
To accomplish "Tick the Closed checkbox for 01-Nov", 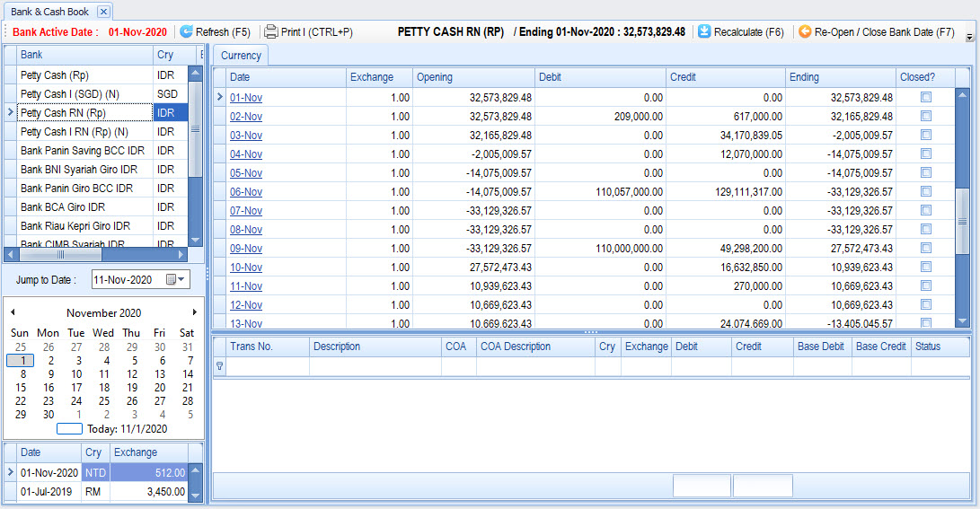I will (x=926, y=97).
